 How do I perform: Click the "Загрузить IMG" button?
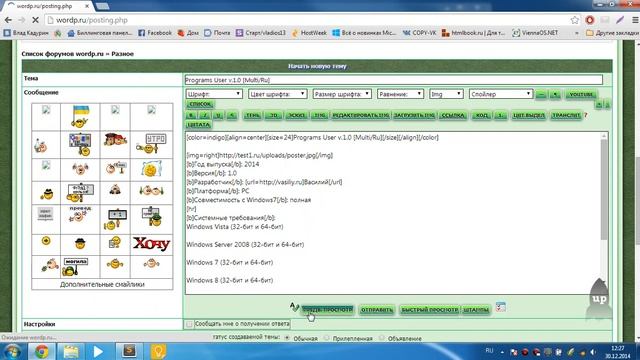coord(414,116)
